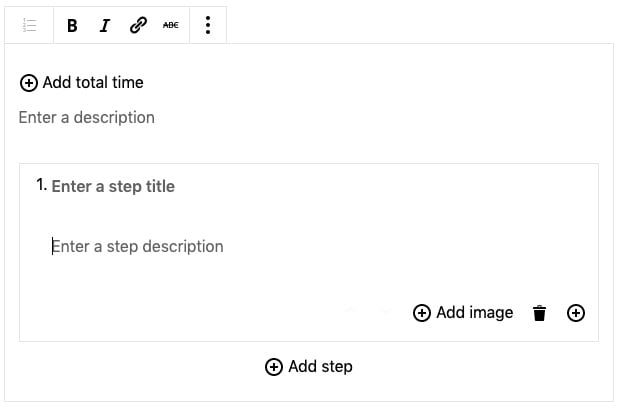621x412 pixels.
Task: Click the plus icon next to Add image
Action: tap(422, 313)
